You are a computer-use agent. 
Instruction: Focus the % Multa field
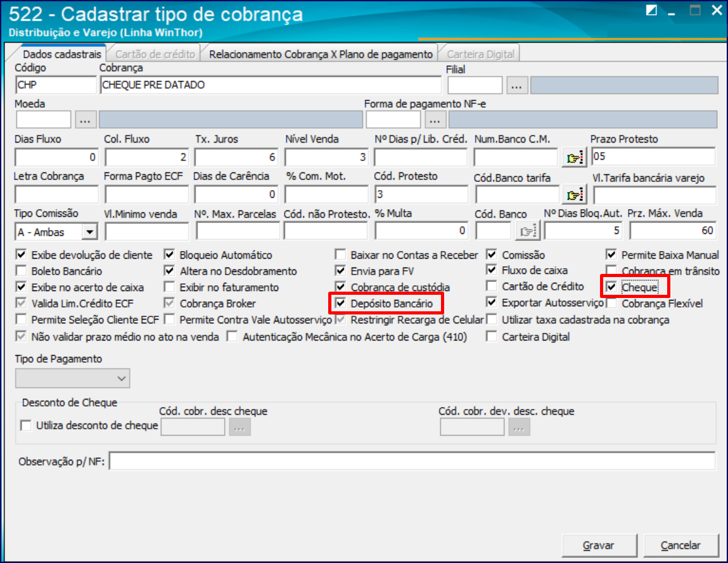(421, 231)
